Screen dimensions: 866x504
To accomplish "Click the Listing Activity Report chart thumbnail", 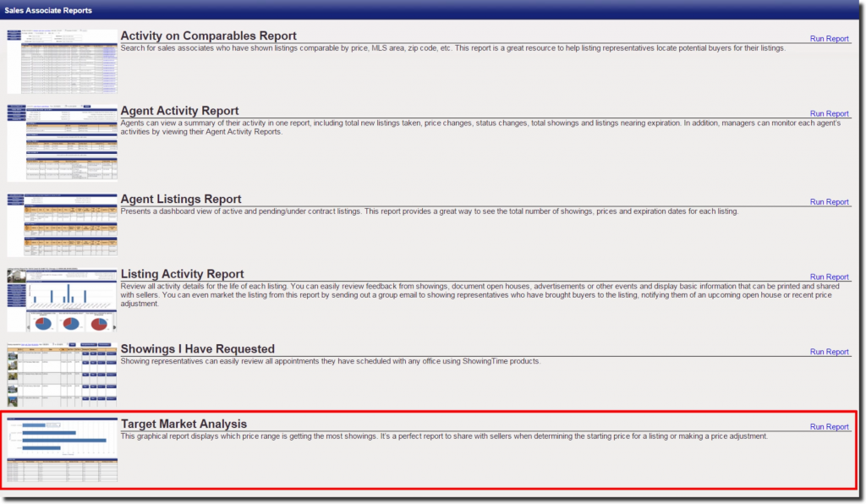I will point(62,298).
